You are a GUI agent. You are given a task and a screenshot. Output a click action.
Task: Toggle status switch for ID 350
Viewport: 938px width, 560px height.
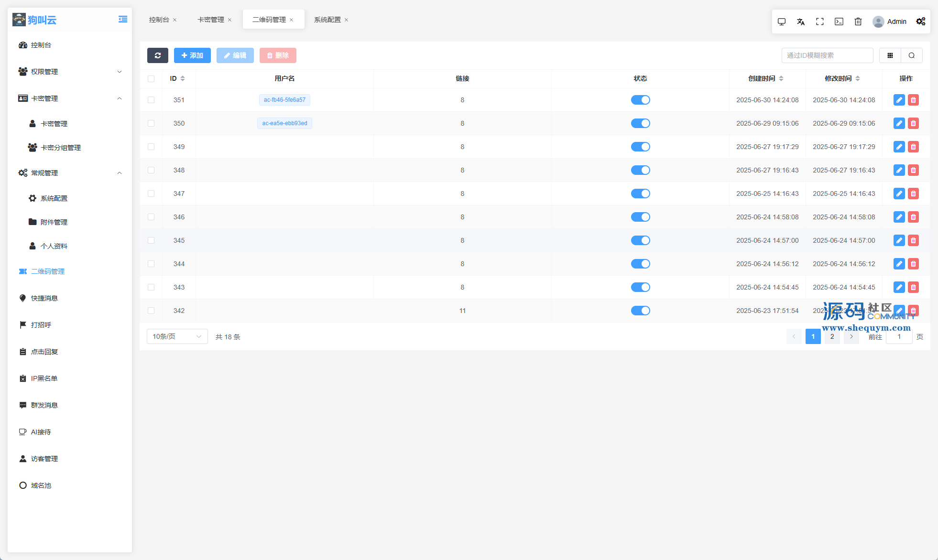(640, 123)
